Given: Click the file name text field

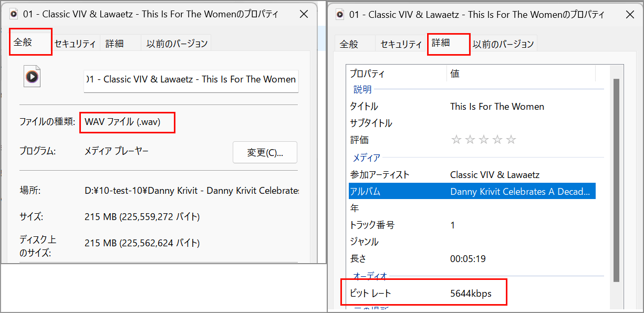Looking at the screenshot, I should tap(191, 80).
